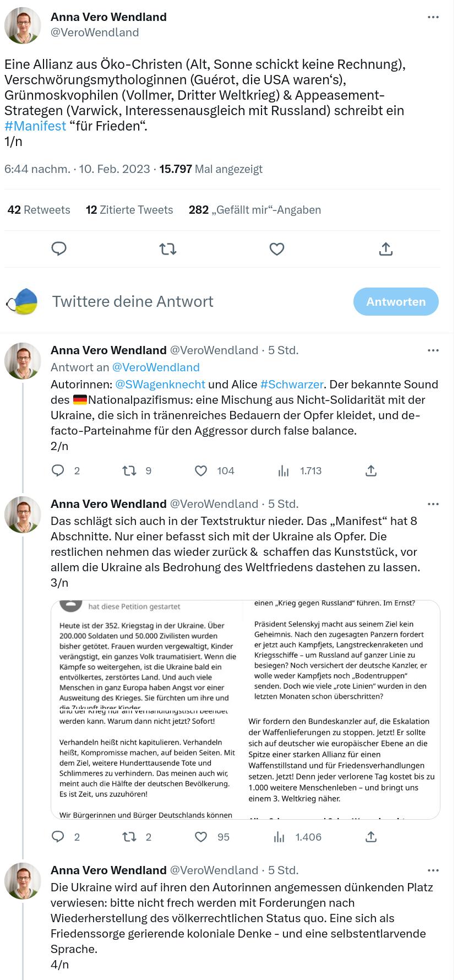Expand the options menu on tweet 2/n

[433, 350]
